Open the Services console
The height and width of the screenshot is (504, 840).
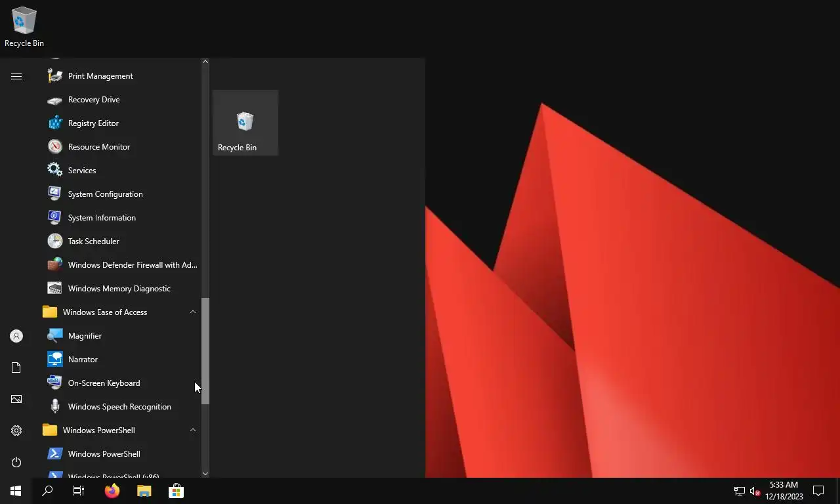(121, 171)
